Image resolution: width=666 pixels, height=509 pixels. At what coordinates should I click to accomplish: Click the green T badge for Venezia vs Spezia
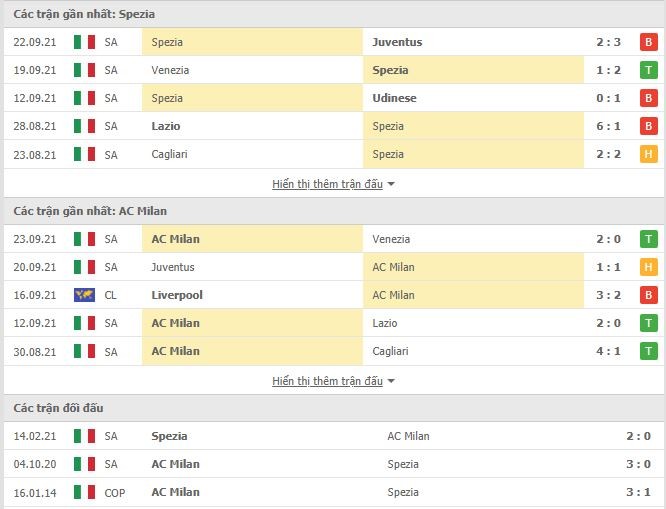[649, 70]
